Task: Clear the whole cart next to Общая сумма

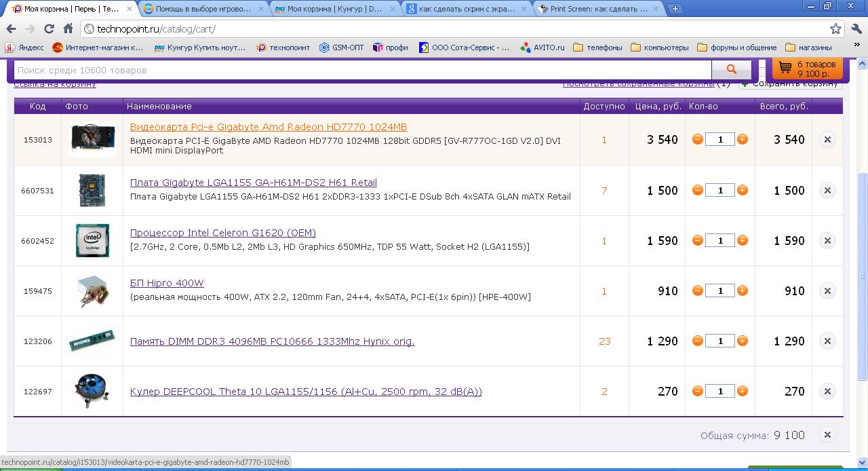Action: [x=827, y=434]
